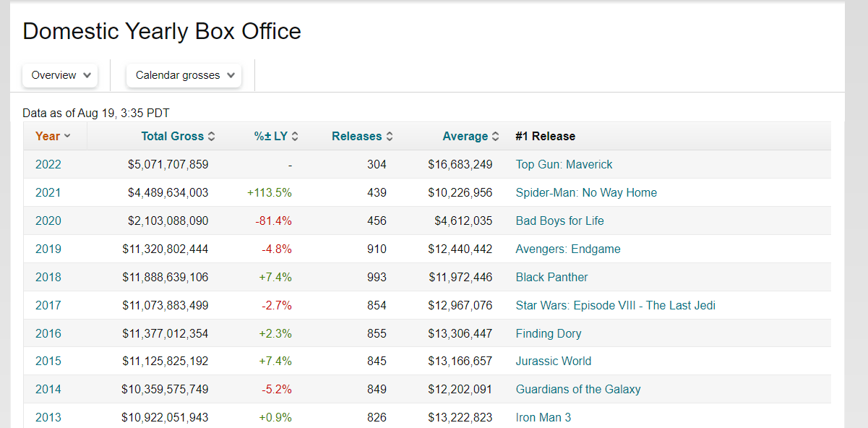Click the $2,103,088,090 total gross cell
This screenshot has width=868, height=428.
[x=168, y=221]
